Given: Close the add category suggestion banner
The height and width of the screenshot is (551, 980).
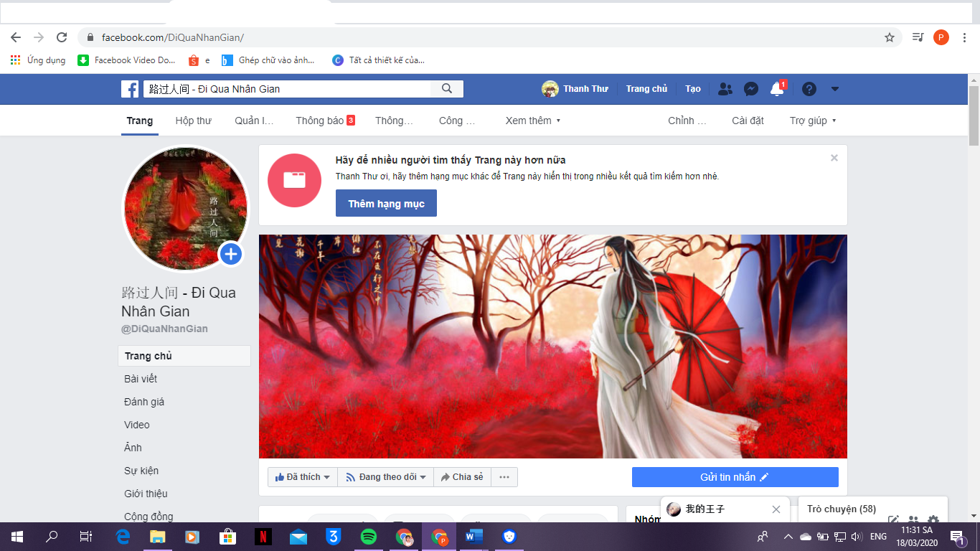Looking at the screenshot, I should [x=834, y=158].
